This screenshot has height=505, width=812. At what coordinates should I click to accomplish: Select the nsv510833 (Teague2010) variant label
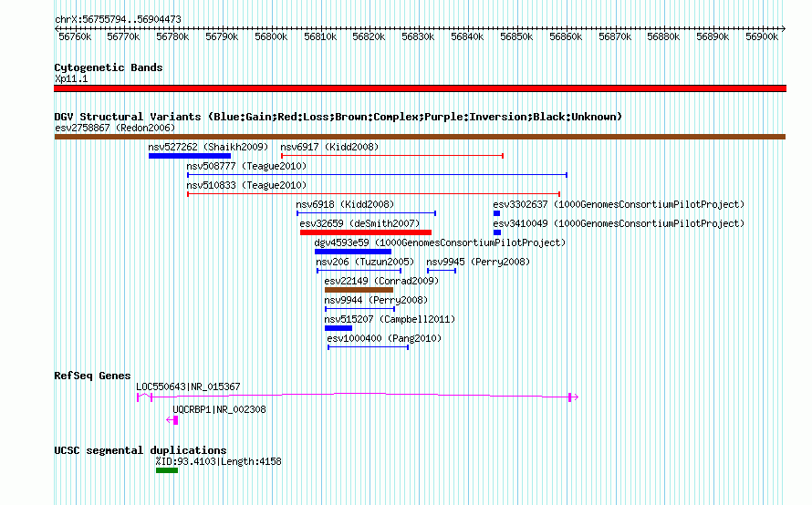pos(246,185)
